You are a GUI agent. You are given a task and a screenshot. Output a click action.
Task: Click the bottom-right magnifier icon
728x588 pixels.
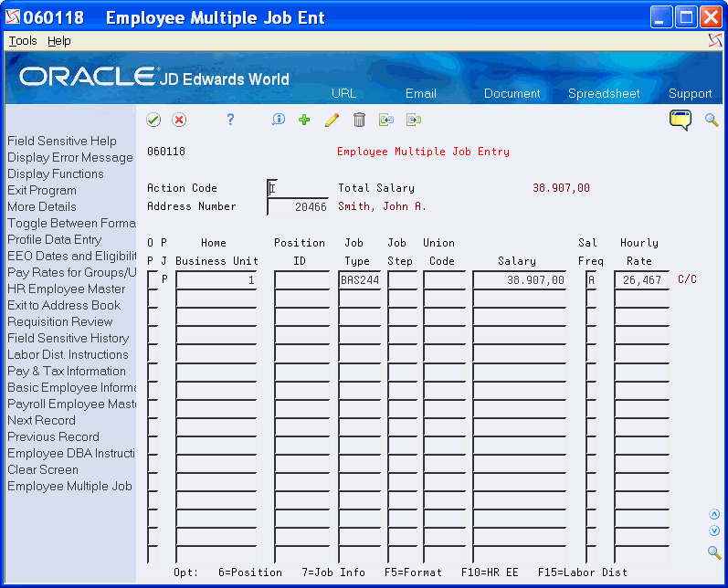pyautogui.click(x=714, y=552)
